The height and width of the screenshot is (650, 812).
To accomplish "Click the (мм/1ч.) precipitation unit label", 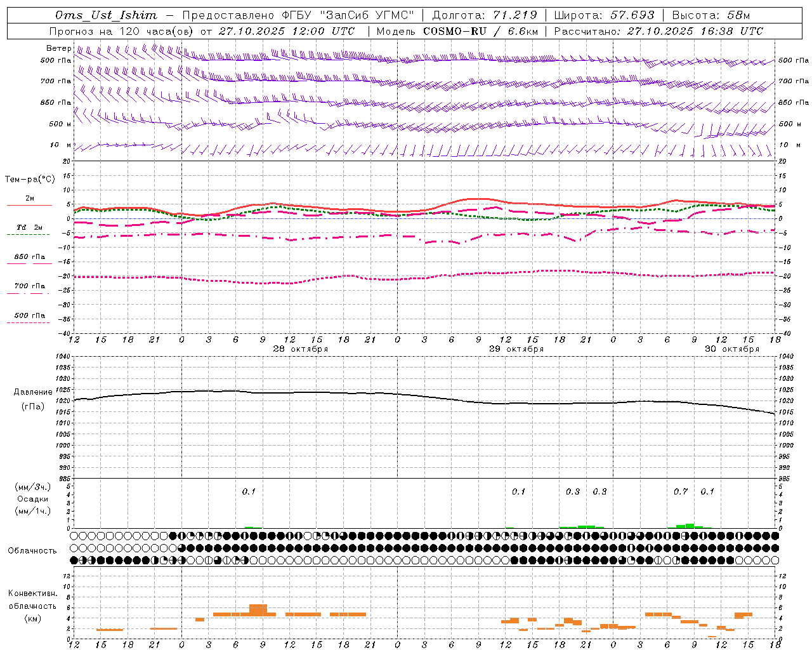I will coord(32,511).
